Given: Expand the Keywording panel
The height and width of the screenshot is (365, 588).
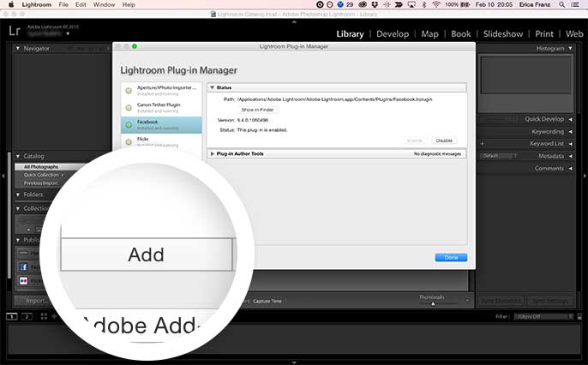Looking at the screenshot, I should [x=570, y=132].
